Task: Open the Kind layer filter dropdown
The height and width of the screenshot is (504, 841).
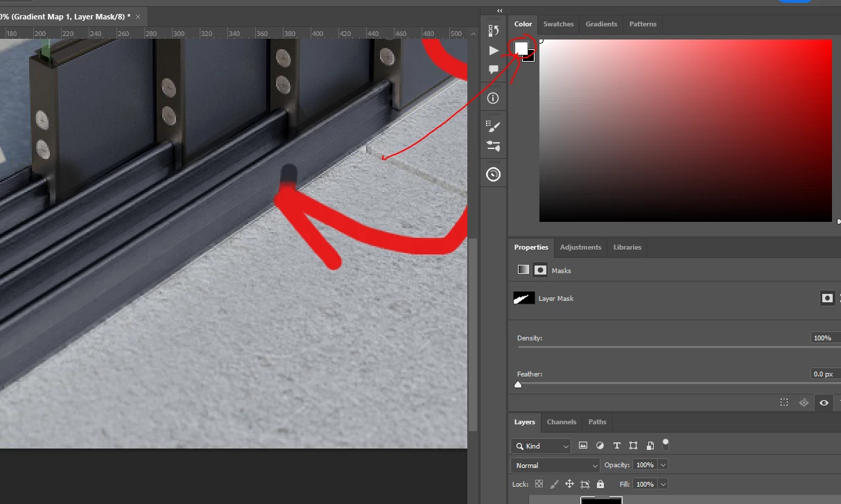Action: coord(541,446)
